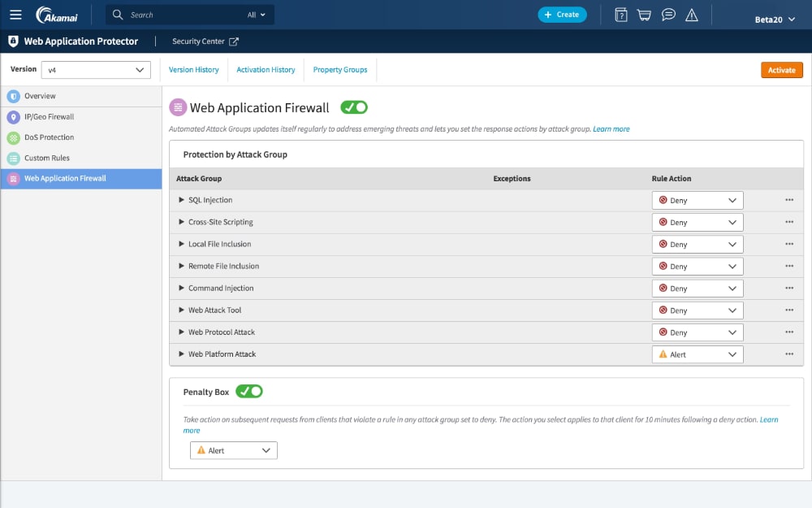Click the orange Activate button
The width and height of the screenshot is (812, 508).
781,70
